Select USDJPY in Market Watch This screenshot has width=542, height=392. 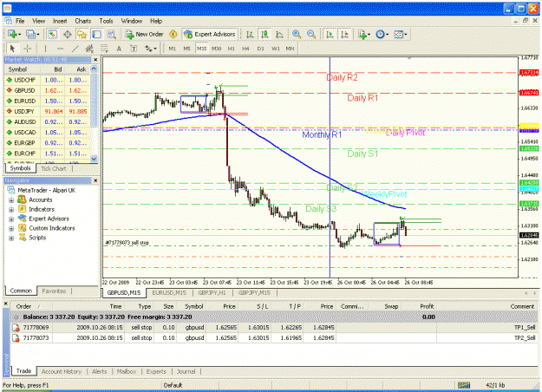tap(47, 111)
